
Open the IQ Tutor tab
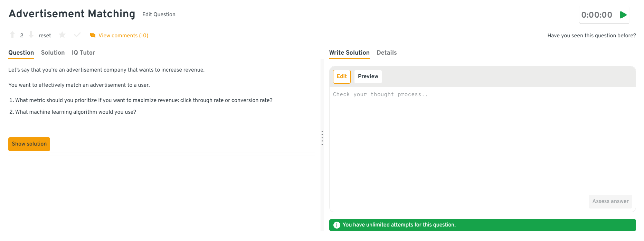(83, 53)
